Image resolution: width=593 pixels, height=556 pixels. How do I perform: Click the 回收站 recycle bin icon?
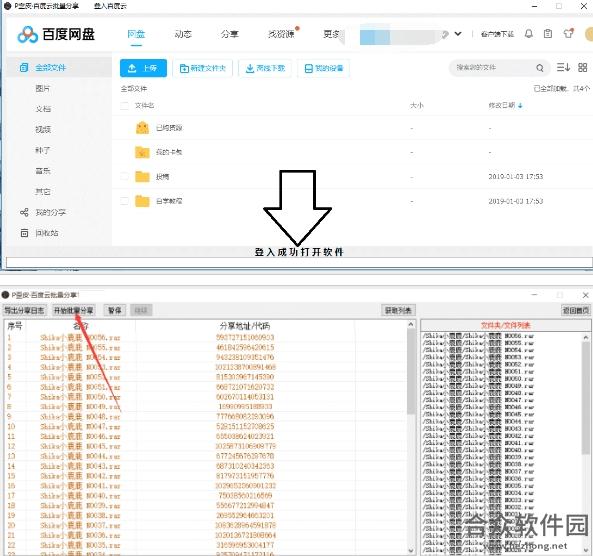coord(24,233)
